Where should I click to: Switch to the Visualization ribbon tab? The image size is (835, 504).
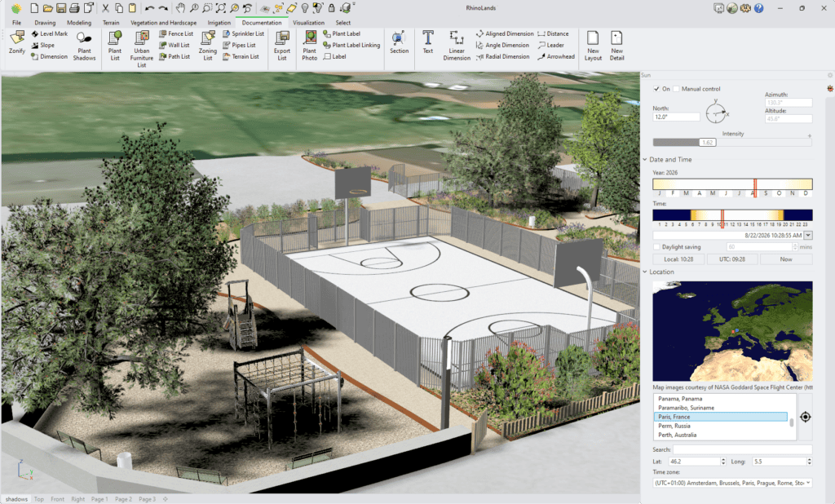[x=308, y=23]
